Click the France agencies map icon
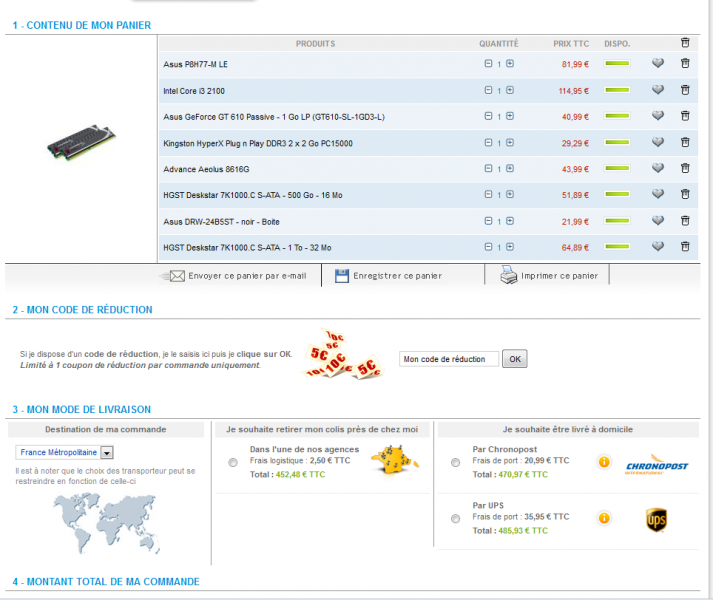Screen dimensions: 713x600 (x=394, y=460)
